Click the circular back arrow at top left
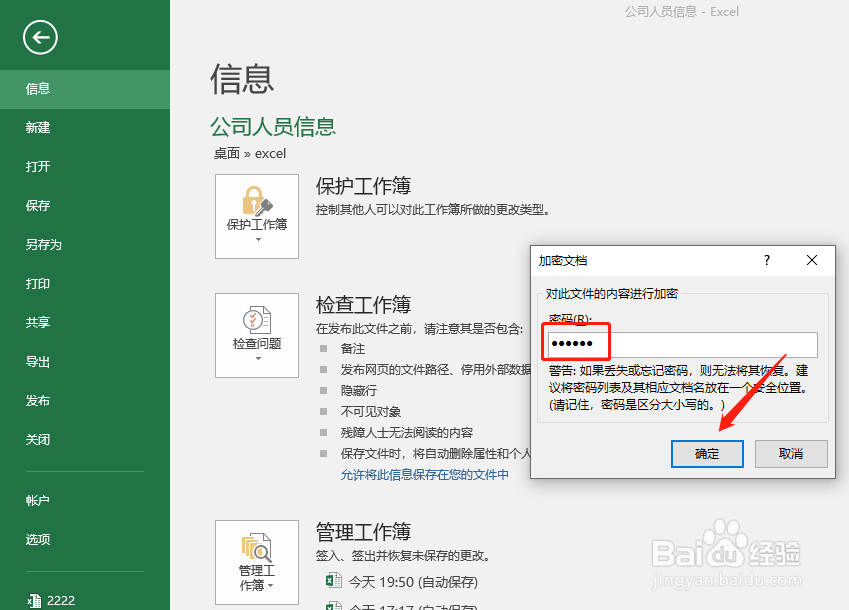Screen dimensions: 849x610 [x=40, y=37]
